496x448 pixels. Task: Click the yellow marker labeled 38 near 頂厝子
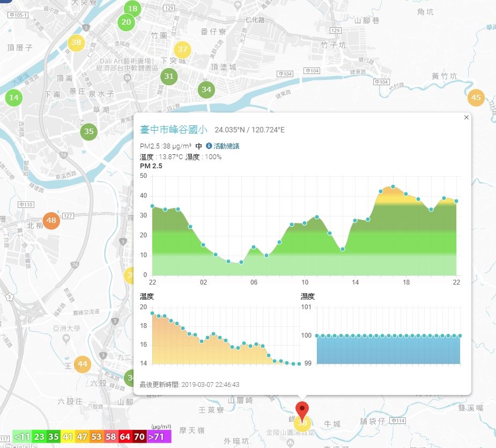[76, 42]
